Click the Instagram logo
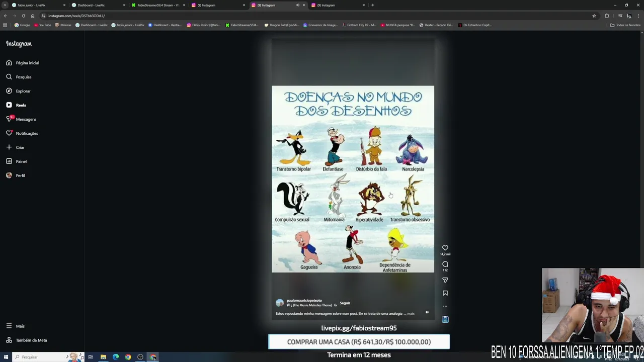The height and width of the screenshot is (362, 644). [19, 44]
